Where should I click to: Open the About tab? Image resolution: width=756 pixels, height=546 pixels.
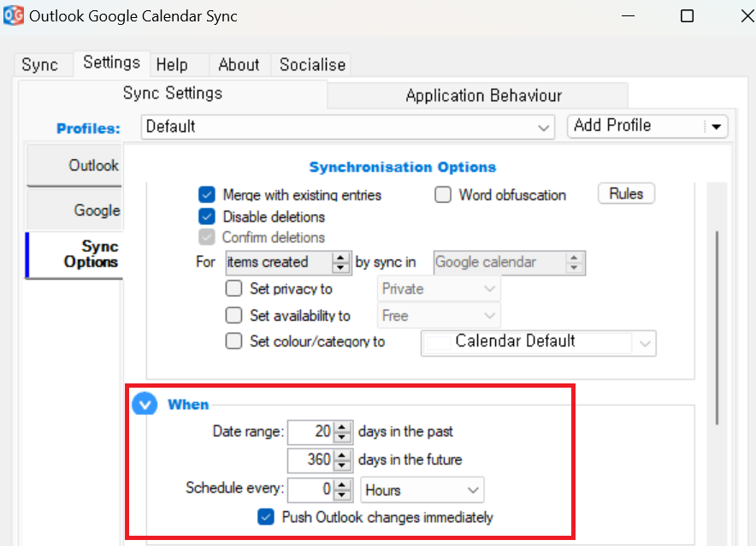(x=239, y=65)
